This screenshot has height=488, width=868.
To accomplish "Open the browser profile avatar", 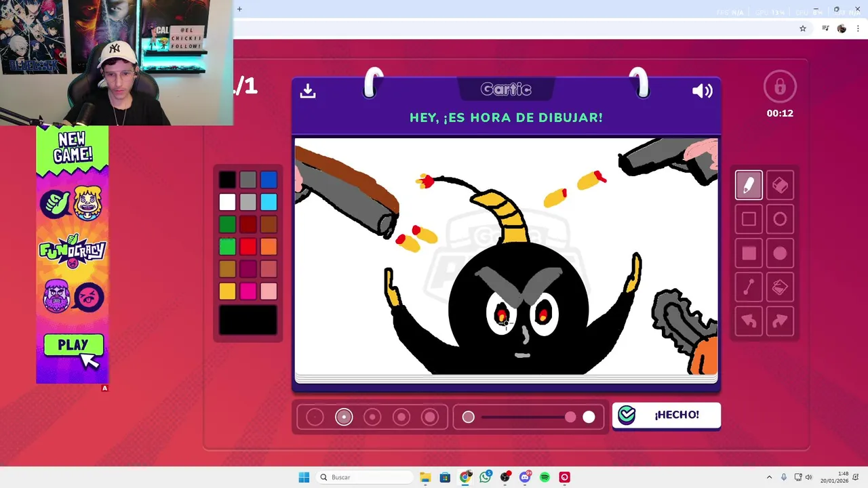I will coord(842,28).
